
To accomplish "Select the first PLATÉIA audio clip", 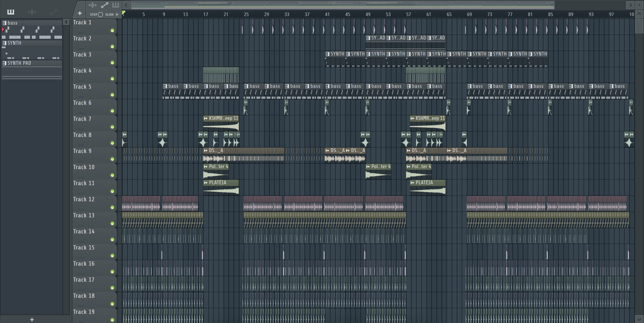I will [x=221, y=187].
